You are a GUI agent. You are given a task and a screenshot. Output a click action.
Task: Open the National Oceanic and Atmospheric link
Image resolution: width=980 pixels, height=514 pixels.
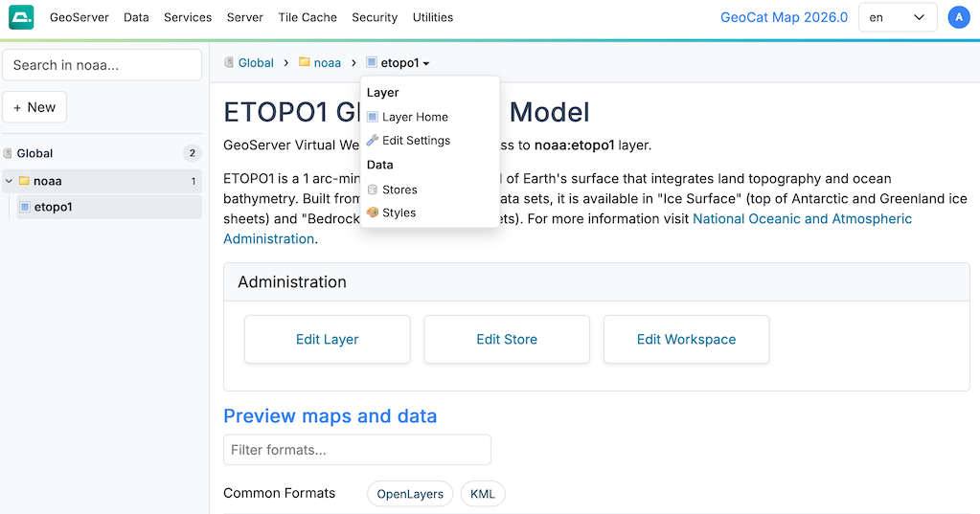click(802, 218)
